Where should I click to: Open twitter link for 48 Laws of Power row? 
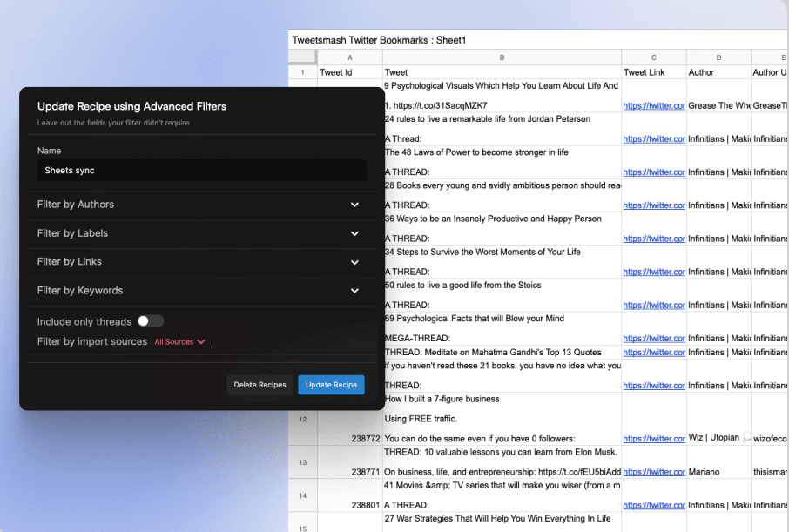(x=654, y=172)
